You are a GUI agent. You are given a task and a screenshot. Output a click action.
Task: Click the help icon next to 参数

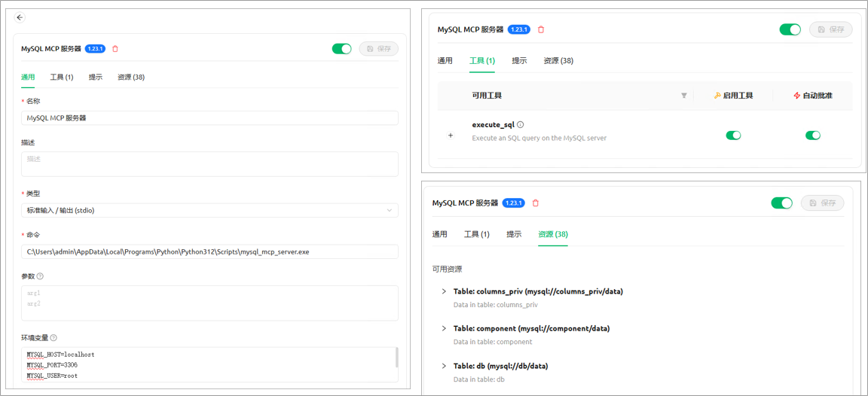tap(40, 276)
